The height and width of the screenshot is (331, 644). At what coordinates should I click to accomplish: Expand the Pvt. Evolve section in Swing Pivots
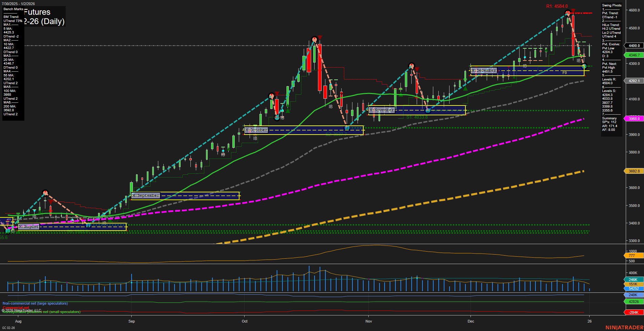[611, 44]
